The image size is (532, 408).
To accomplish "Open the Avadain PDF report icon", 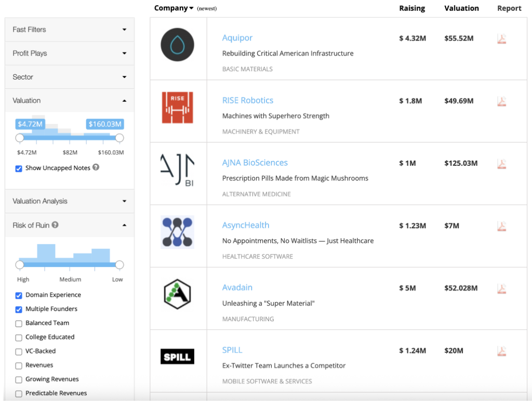I will click(501, 288).
